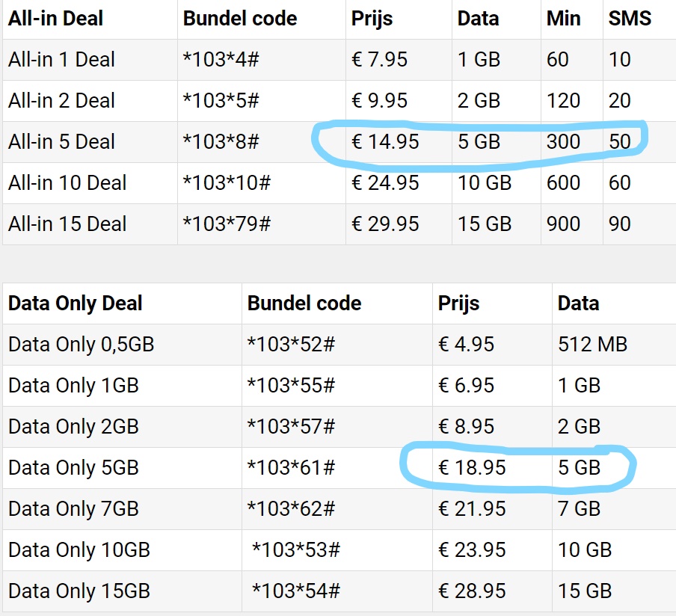Select the All-in 5 Deal bundle code *103*8#
676x616 pixels.
click(x=221, y=142)
